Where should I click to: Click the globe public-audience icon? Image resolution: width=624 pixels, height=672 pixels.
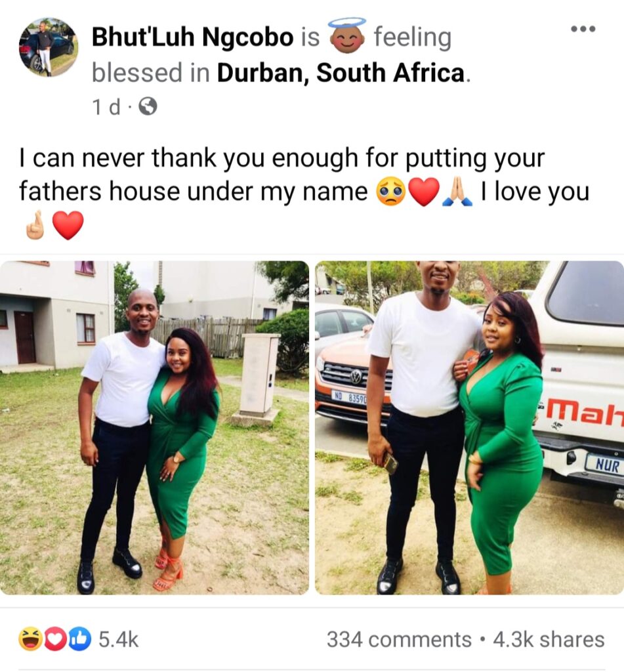pyautogui.click(x=148, y=107)
